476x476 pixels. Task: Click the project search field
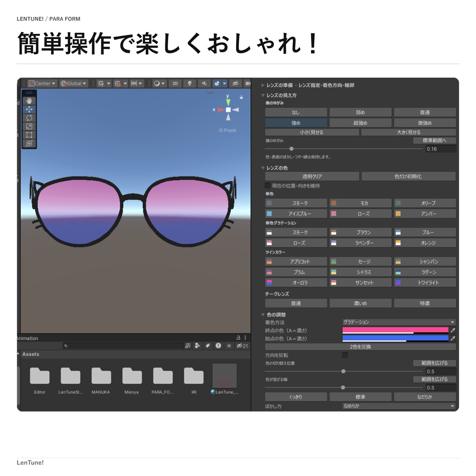tap(123, 346)
